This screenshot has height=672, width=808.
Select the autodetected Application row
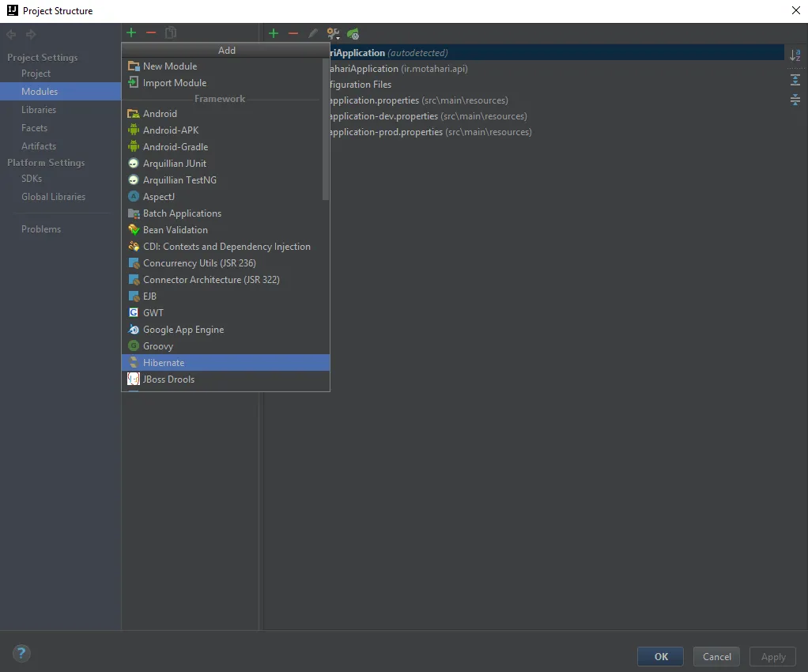557,52
